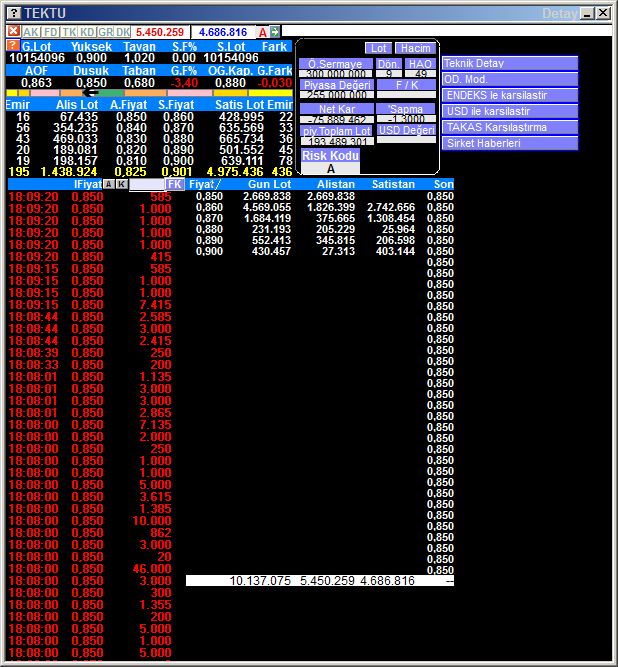Switch to the Lot view
This screenshot has width=618, height=667.
[378, 48]
